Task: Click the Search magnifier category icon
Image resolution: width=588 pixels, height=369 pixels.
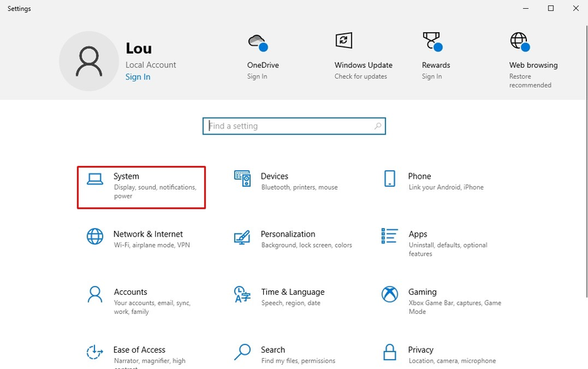Action: point(243,352)
